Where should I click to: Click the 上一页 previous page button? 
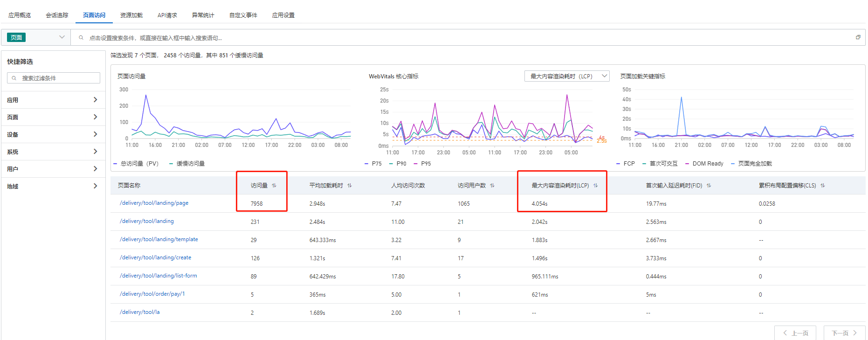pyautogui.click(x=795, y=333)
